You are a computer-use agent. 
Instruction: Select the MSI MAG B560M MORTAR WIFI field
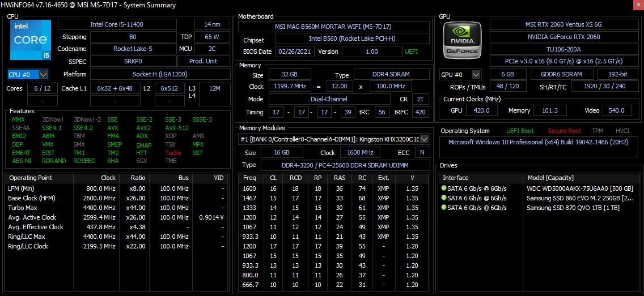pos(333,27)
